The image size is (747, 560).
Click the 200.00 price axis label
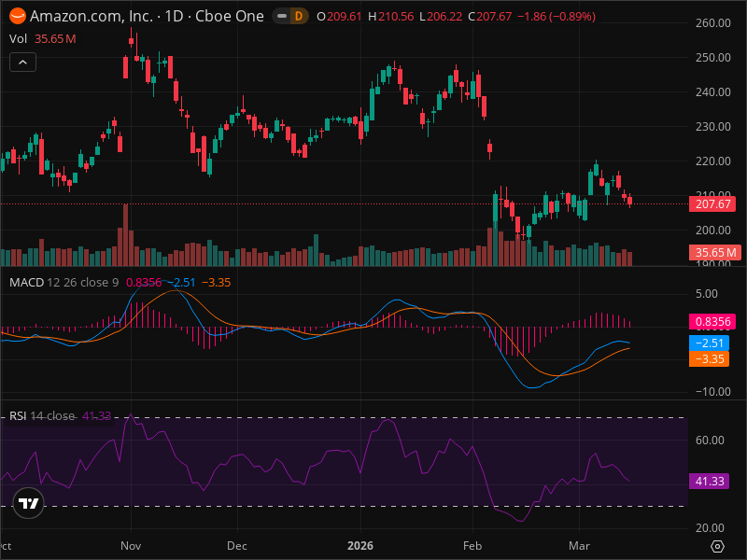[713, 230]
